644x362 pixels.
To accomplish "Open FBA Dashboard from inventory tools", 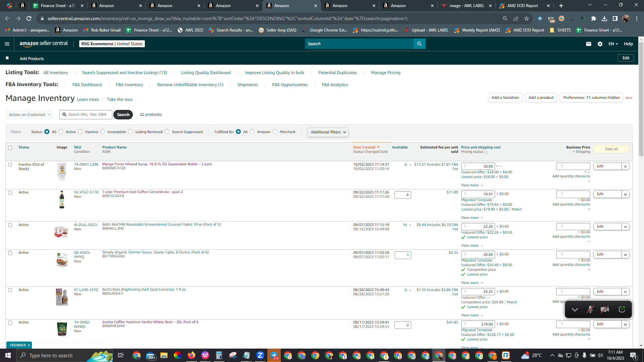I will 87,85.
